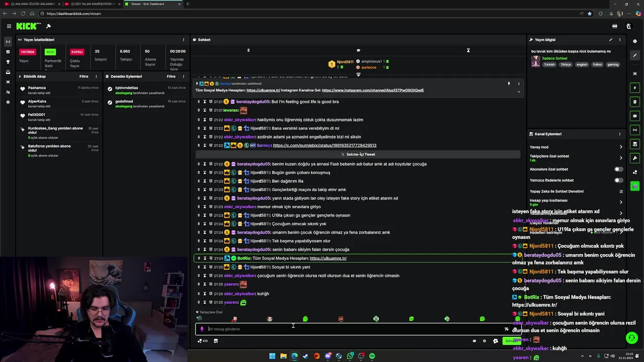Open a new browser tab with the plus

[x=188, y=4]
